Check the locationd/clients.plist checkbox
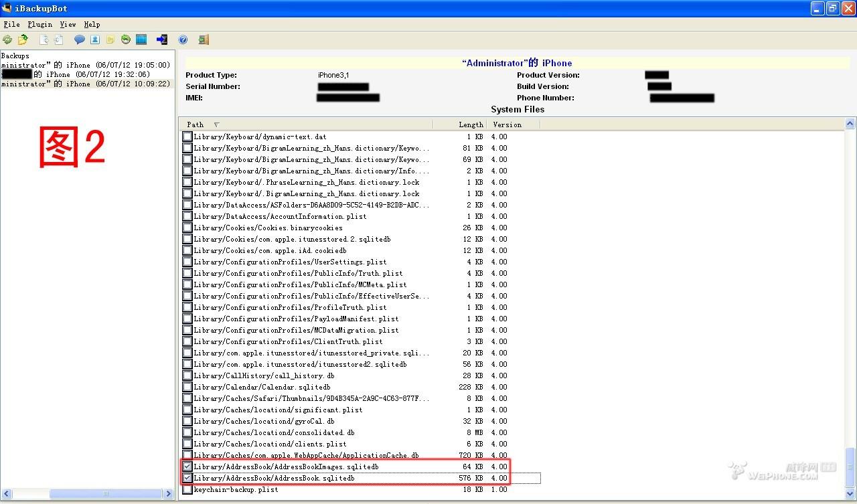 click(187, 444)
